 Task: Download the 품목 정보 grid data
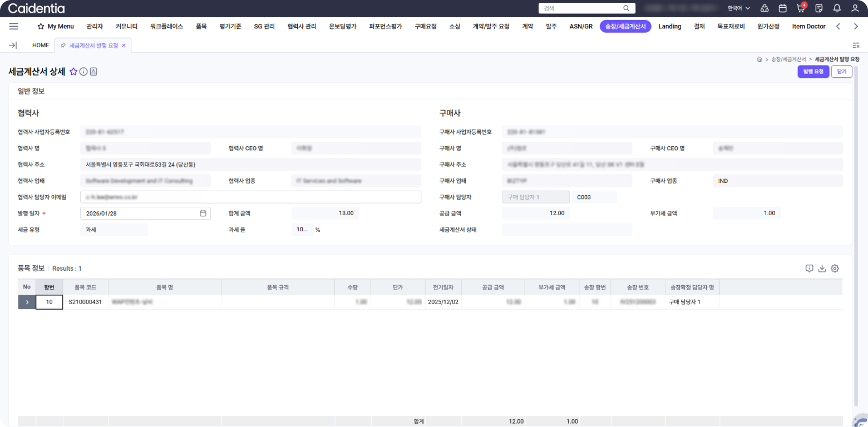click(x=822, y=269)
